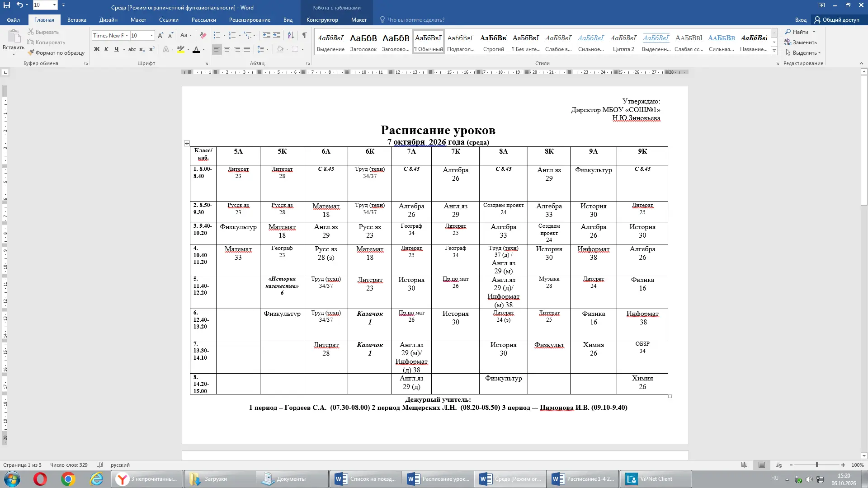Switch to the Дизайн tab

(108, 19)
